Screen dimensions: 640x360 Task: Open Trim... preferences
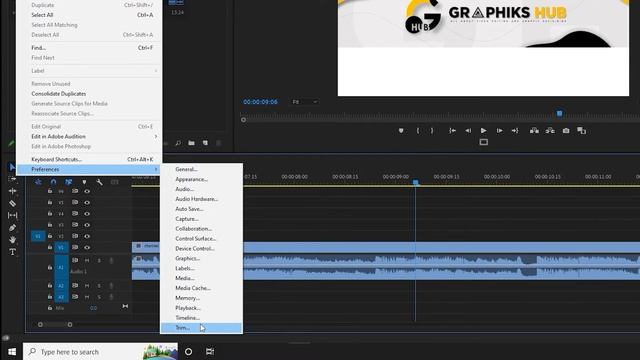202,328
